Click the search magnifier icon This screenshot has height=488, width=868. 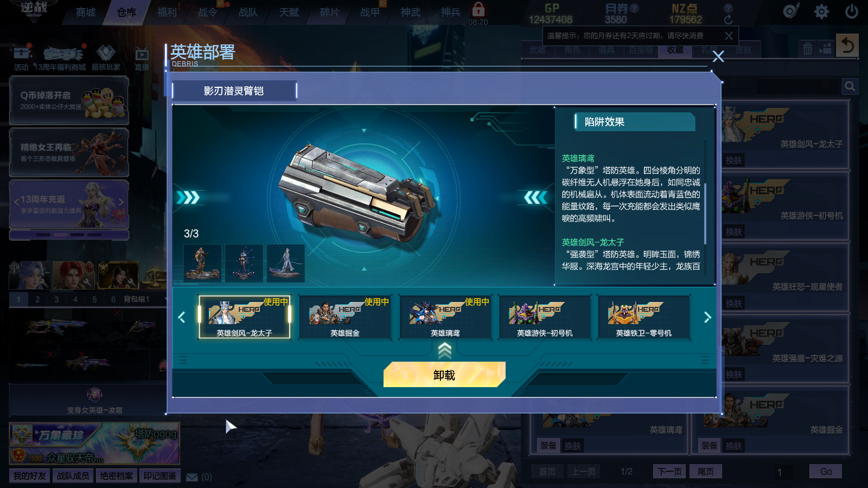tap(850, 86)
